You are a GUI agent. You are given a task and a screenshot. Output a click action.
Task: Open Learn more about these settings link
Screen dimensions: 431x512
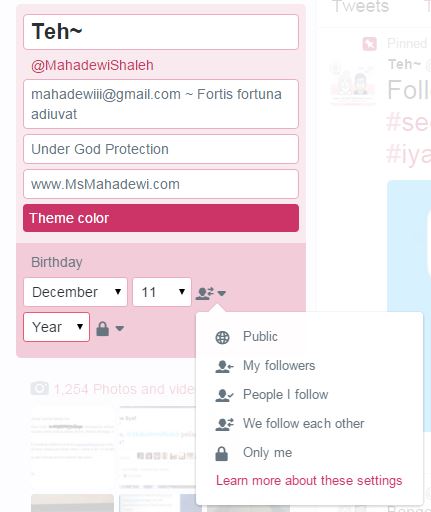(309, 481)
